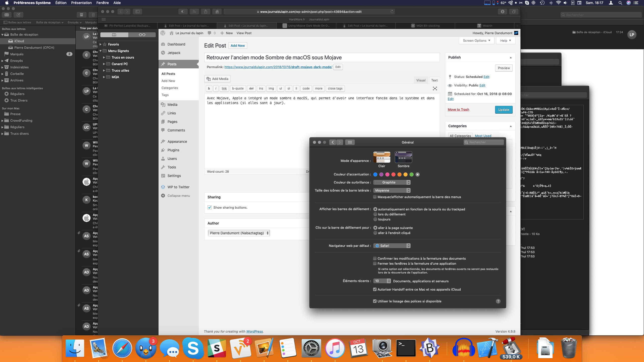Switch to Most Used categories tab

coord(483,136)
